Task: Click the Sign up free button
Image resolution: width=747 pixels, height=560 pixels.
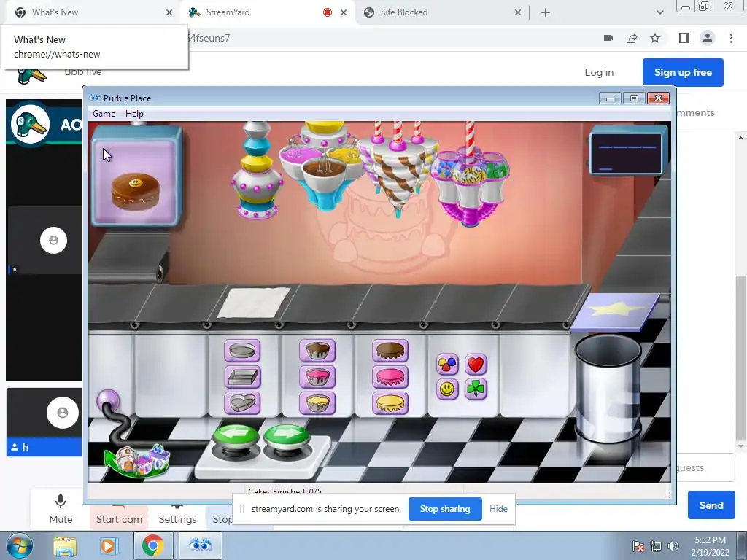Action: [683, 72]
